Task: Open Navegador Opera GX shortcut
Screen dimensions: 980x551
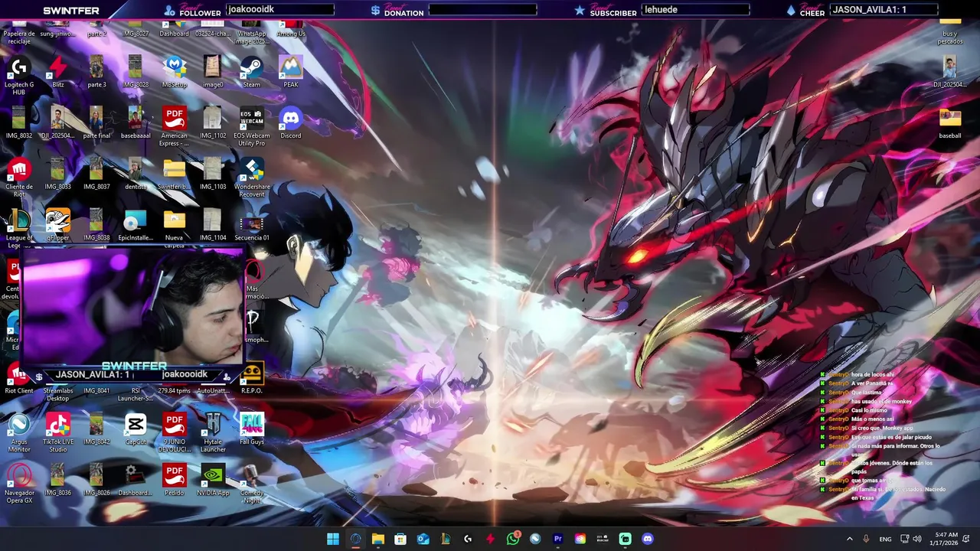Action: click(19, 484)
